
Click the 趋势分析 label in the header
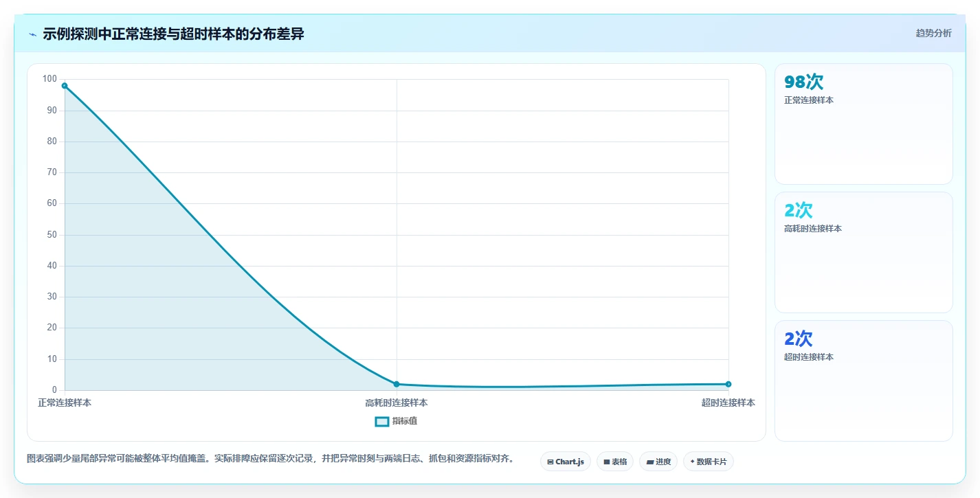pos(933,34)
